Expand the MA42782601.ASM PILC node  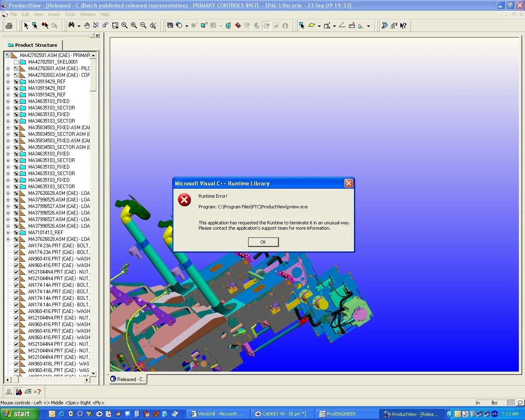[x=8, y=68]
